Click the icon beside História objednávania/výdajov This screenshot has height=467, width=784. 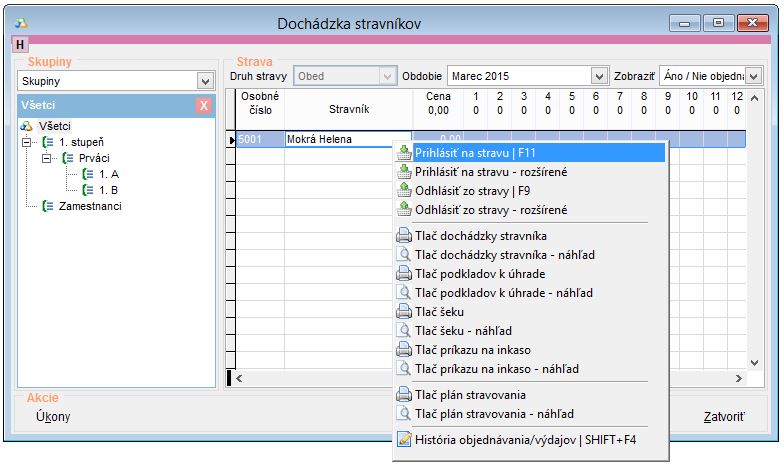click(x=403, y=438)
